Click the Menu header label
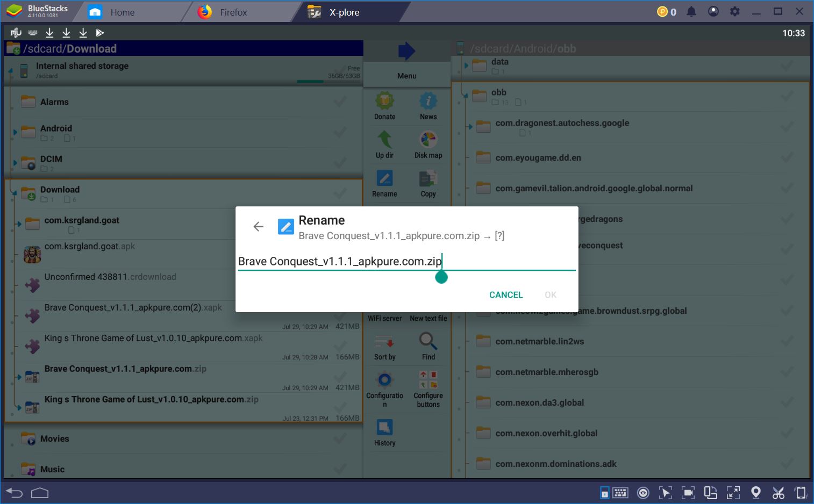Screen dimensions: 814x504 [x=406, y=76]
